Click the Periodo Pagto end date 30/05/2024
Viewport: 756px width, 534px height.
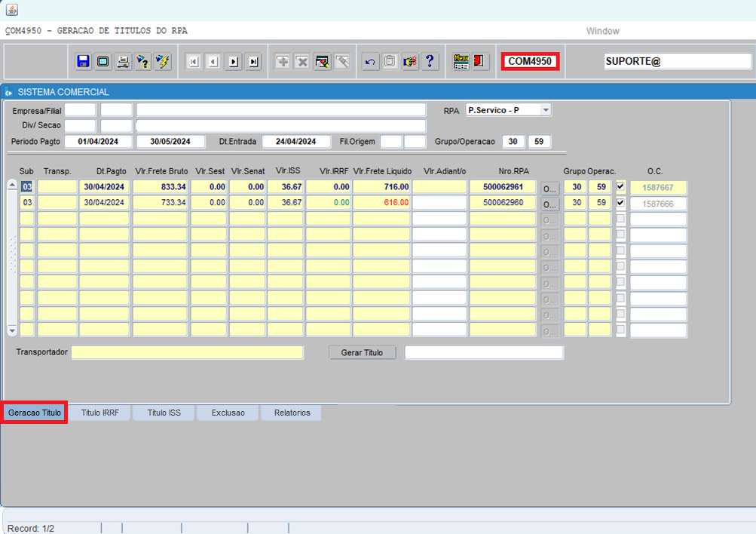170,141
